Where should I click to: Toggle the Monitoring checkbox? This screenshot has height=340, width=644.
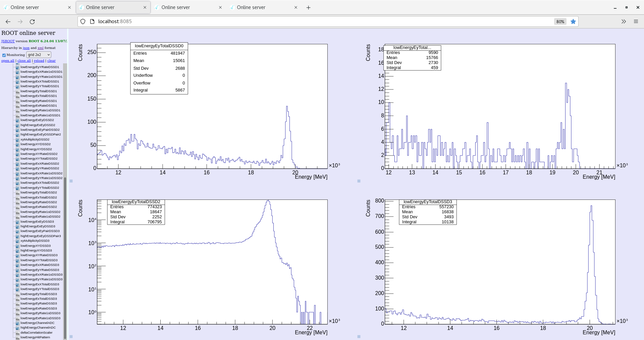tap(4, 55)
